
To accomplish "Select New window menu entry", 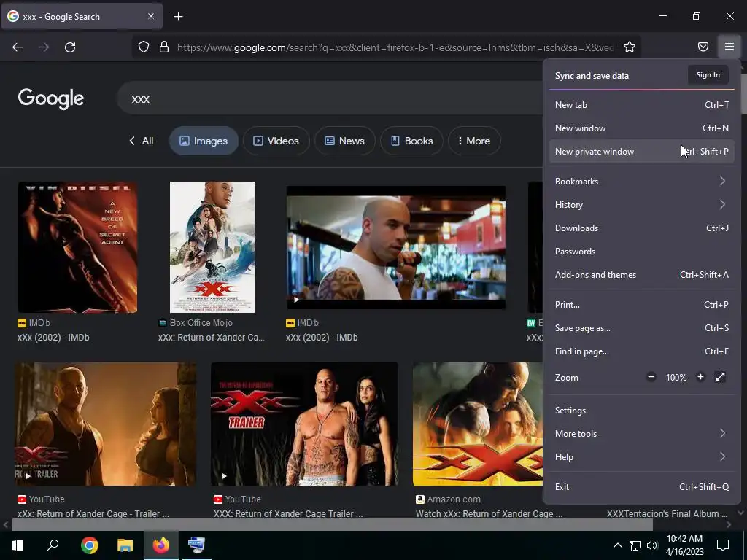I will (642, 128).
